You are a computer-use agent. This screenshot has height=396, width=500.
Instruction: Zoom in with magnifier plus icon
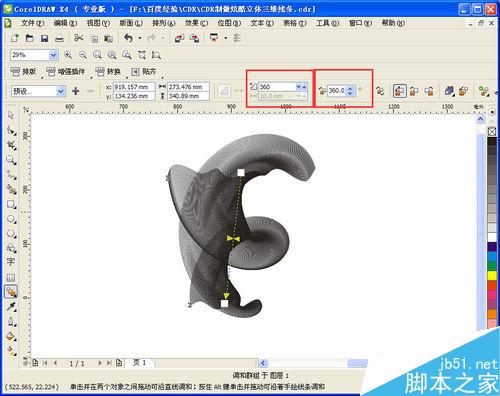[68, 55]
